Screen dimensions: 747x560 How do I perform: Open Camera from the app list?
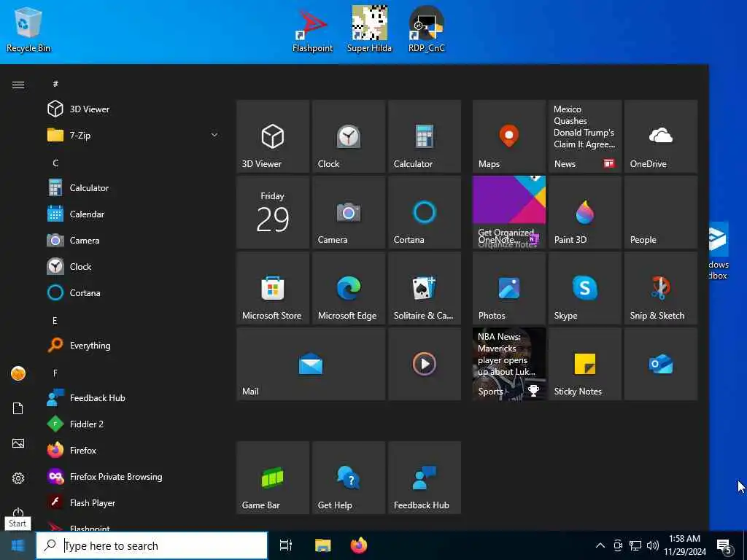pyautogui.click(x=133, y=240)
